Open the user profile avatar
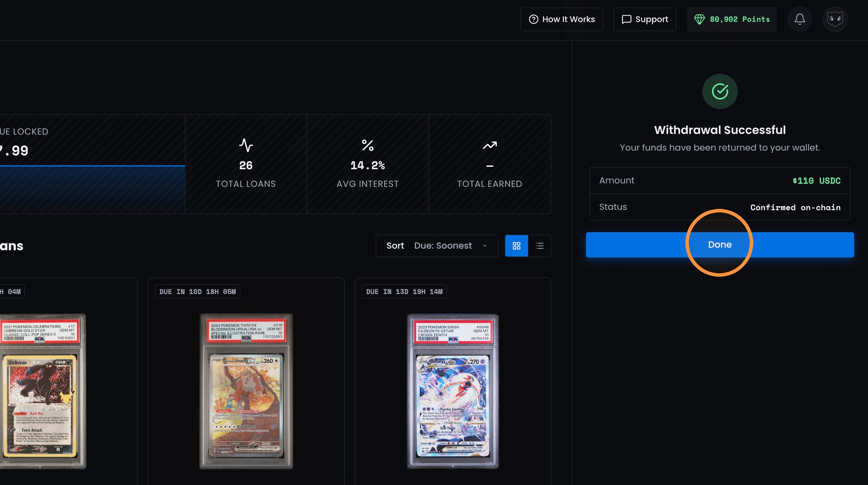Image resolution: width=868 pixels, height=485 pixels. coord(835,19)
